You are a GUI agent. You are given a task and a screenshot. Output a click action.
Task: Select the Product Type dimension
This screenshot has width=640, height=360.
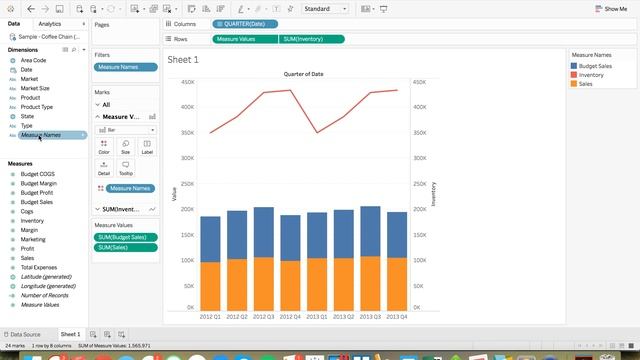[x=37, y=107]
